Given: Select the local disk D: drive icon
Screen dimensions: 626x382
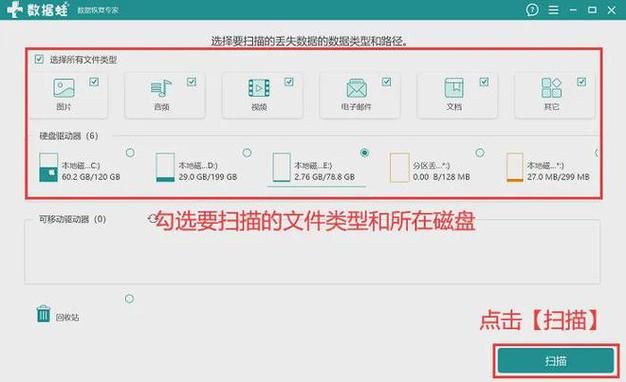Looking at the screenshot, I should coord(165,168).
